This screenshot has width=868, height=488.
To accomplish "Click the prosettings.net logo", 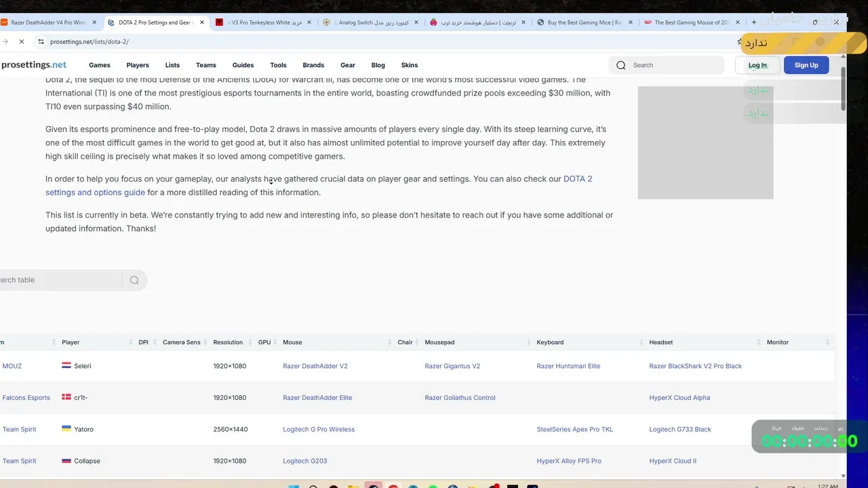I will 33,65.
